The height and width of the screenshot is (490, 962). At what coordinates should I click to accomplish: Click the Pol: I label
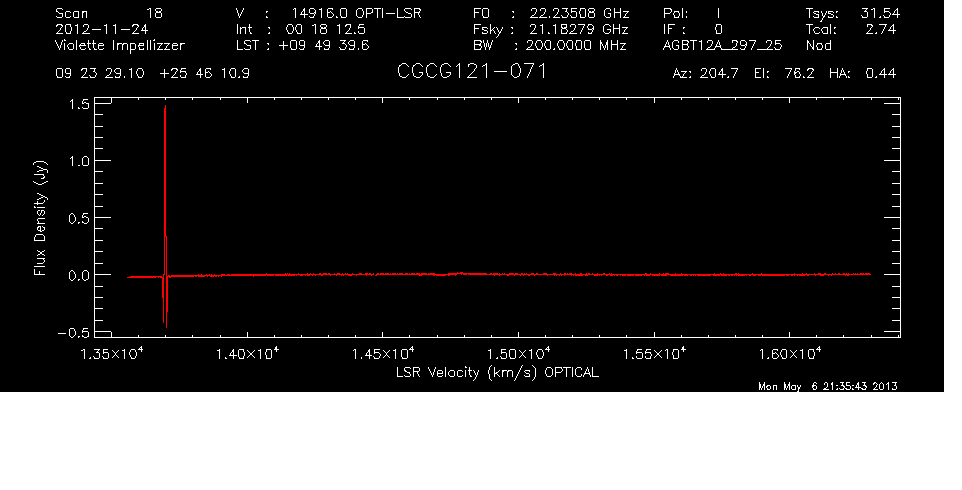[x=691, y=13]
